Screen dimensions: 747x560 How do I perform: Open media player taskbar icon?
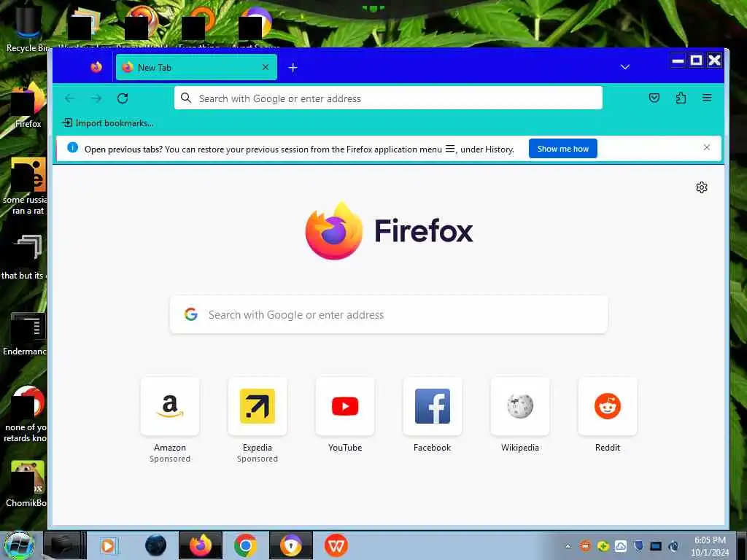pos(108,545)
